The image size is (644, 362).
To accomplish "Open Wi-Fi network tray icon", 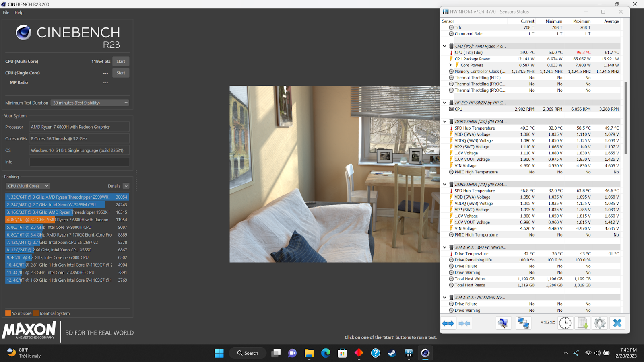I will [588, 353].
